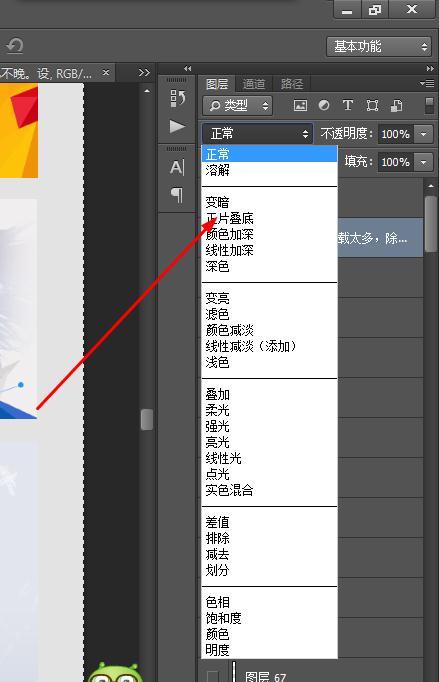The width and height of the screenshot is (439, 682).
Task: Select 强光 blend mode
Action: [x=269, y=426]
